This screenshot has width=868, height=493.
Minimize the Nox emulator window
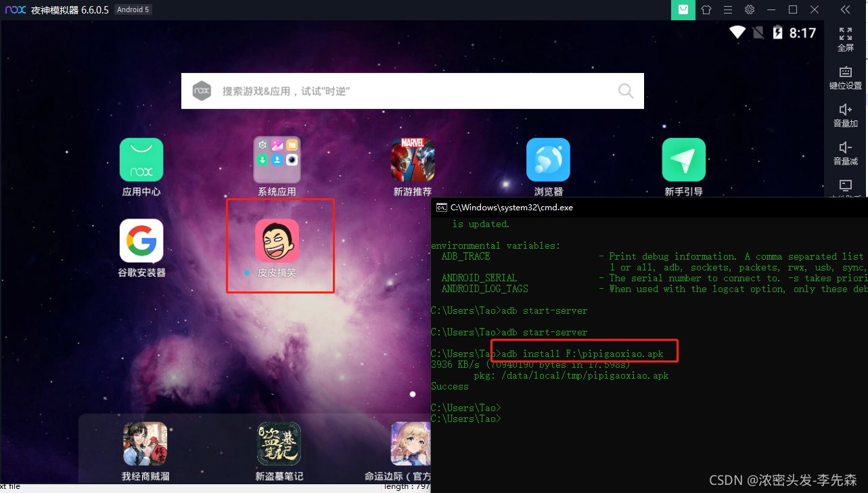(771, 9)
